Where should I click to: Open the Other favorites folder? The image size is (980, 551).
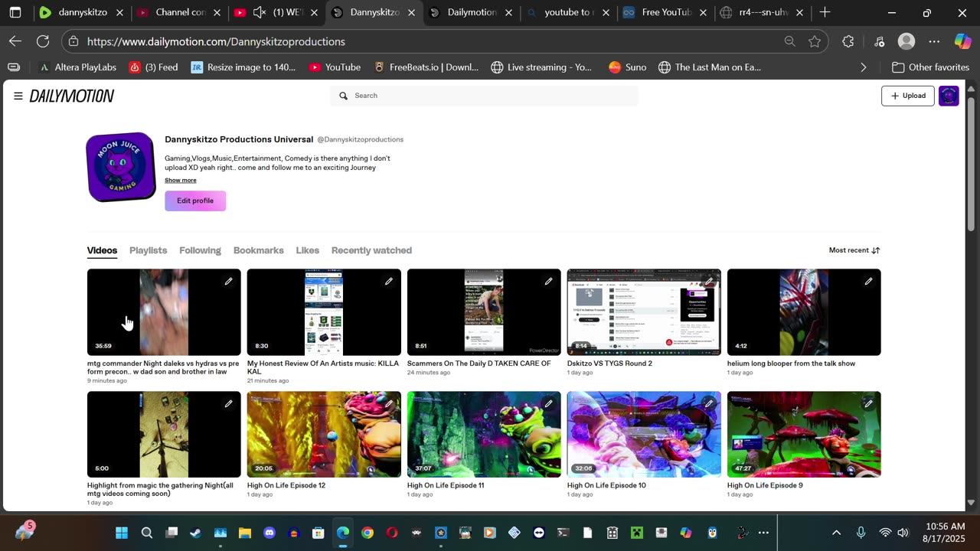tap(930, 67)
